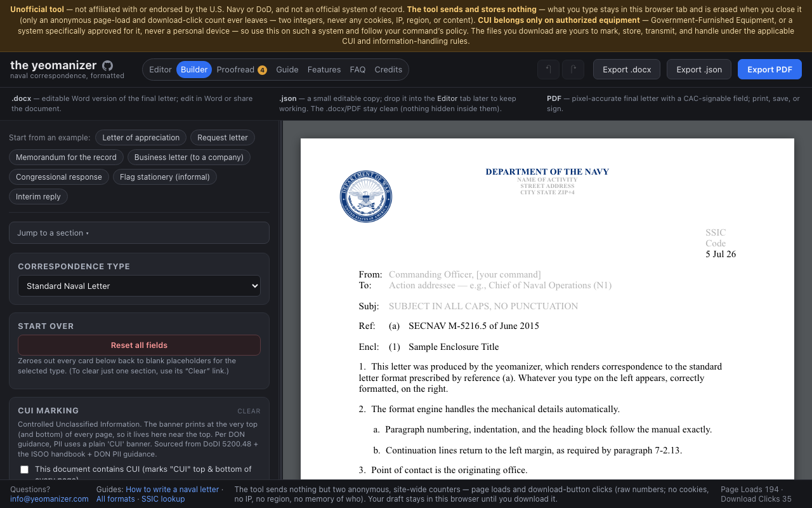
Task: Click the yeomanizer logo title
Action: click(53, 65)
